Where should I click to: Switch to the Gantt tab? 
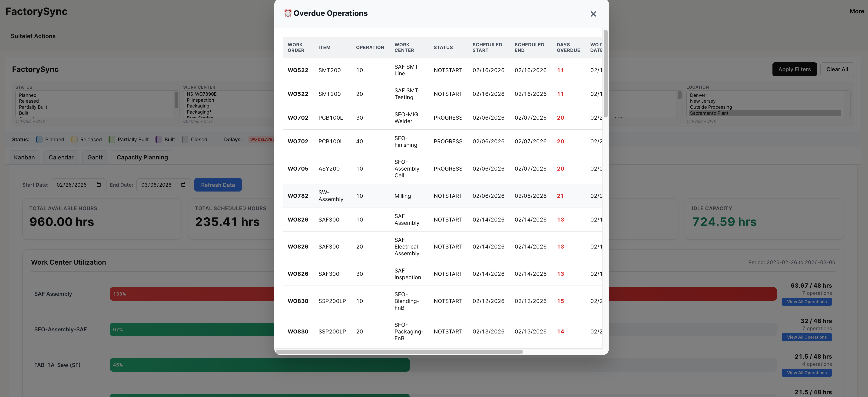(x=95, y=157)
